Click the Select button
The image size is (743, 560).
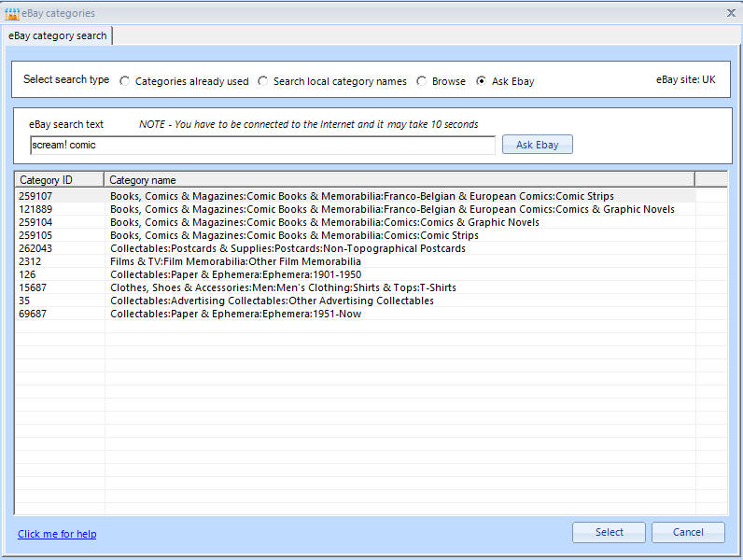[x=609, y=532]
